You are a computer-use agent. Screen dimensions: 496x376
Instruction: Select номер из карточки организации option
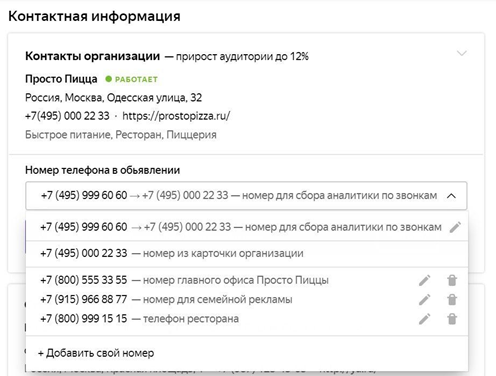pos(247,254)
